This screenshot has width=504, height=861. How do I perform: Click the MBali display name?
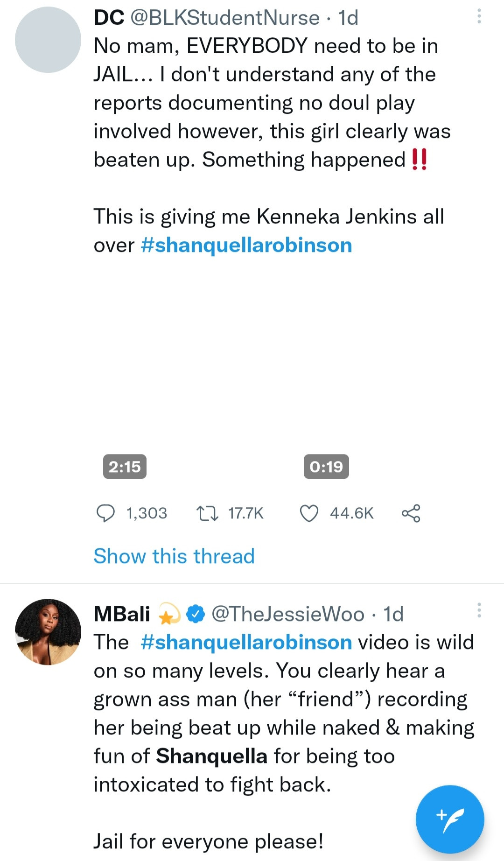(122, 614)
